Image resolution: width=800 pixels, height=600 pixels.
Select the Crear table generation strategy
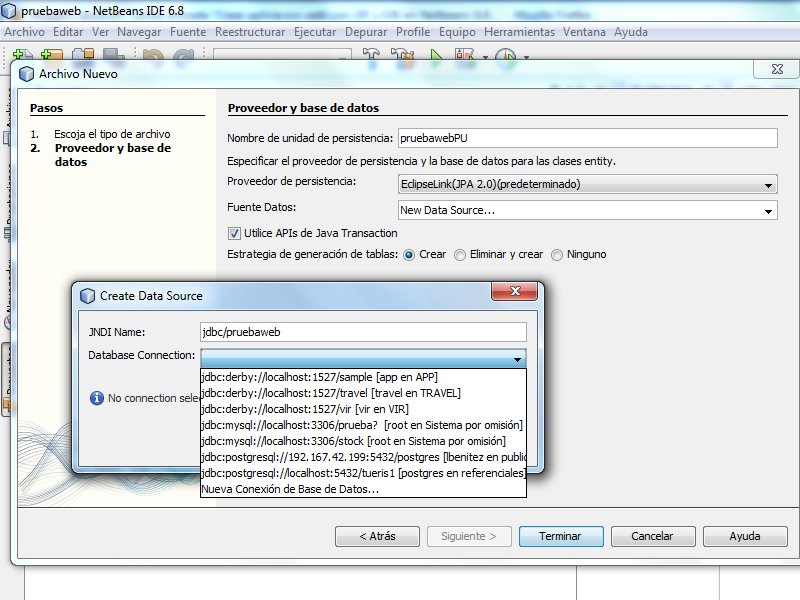[x=409, y=255]
